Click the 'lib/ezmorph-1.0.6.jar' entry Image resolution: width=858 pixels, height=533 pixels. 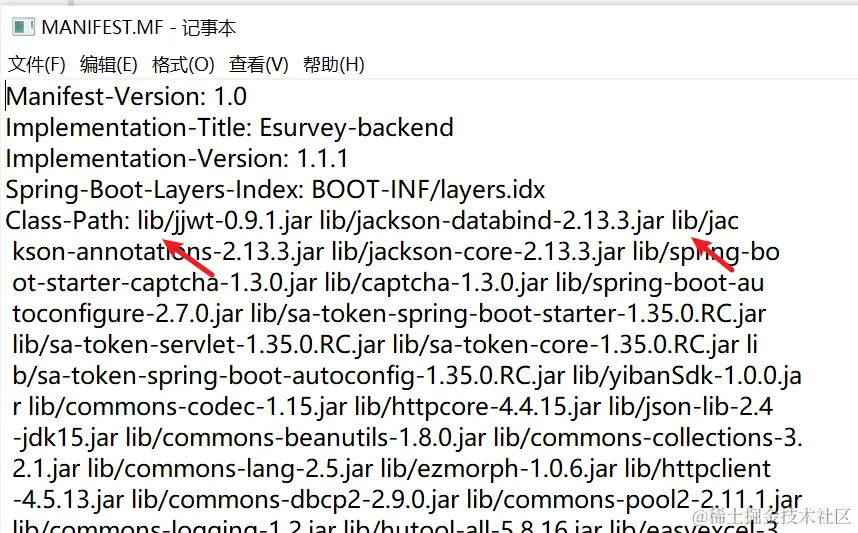(499, 470)
